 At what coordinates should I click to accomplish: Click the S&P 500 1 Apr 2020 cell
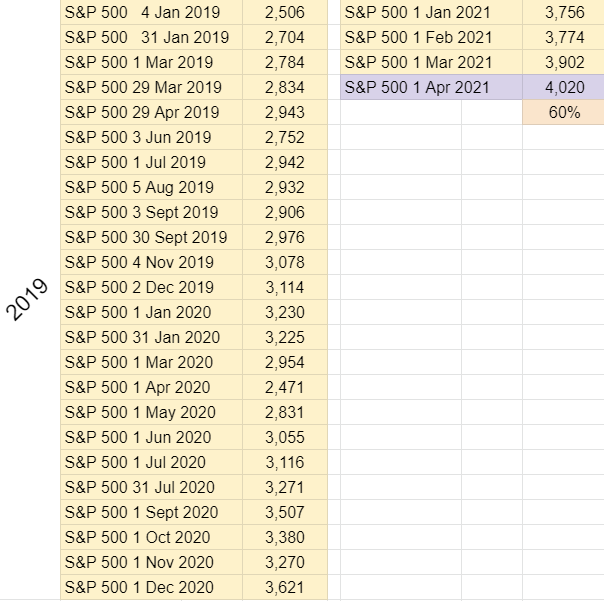(151, 387)
